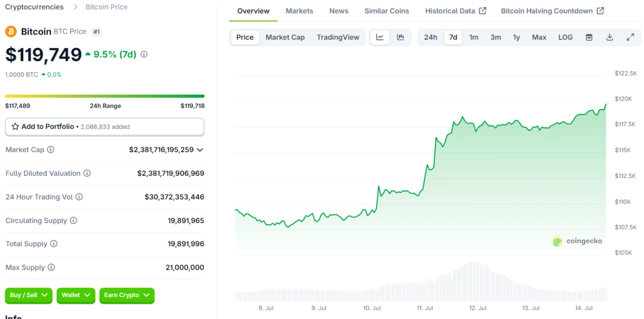Set chart range to 1y
This screenshot has height=319, width=644.
pyautogui.click(x=516, y=37)
